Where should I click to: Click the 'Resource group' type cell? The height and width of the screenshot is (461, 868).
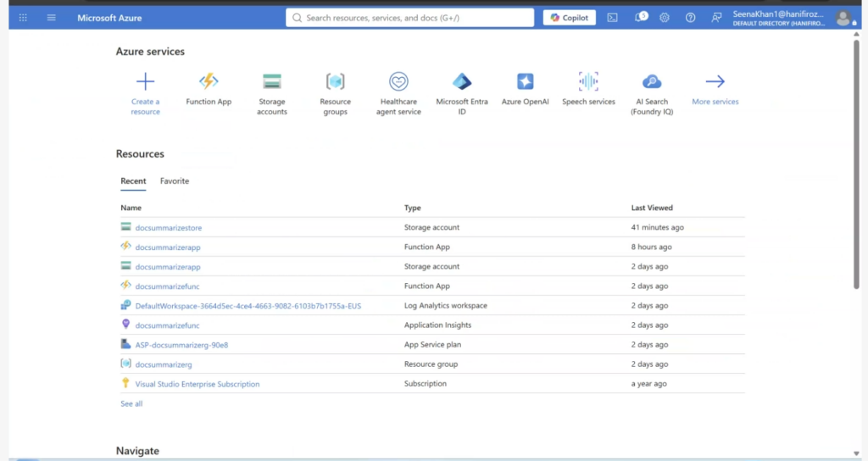431,364
